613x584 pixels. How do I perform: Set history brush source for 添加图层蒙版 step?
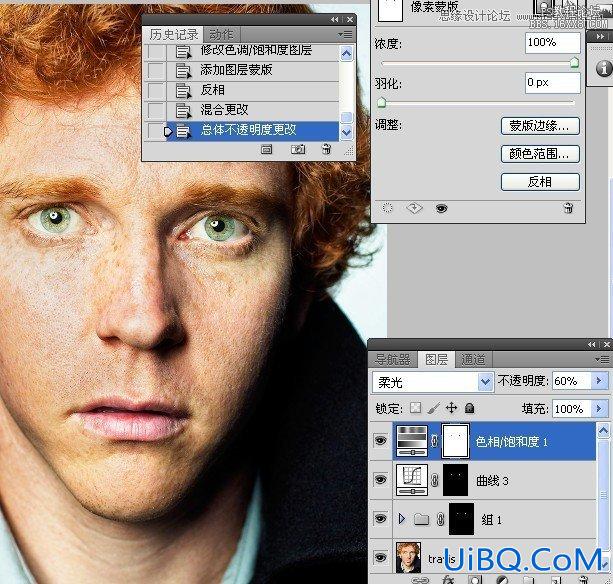coord(156,70)
